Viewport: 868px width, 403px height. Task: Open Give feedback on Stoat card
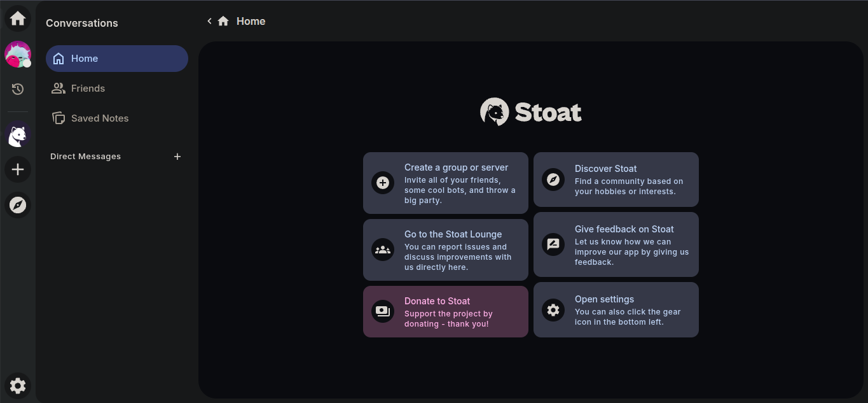616,244
